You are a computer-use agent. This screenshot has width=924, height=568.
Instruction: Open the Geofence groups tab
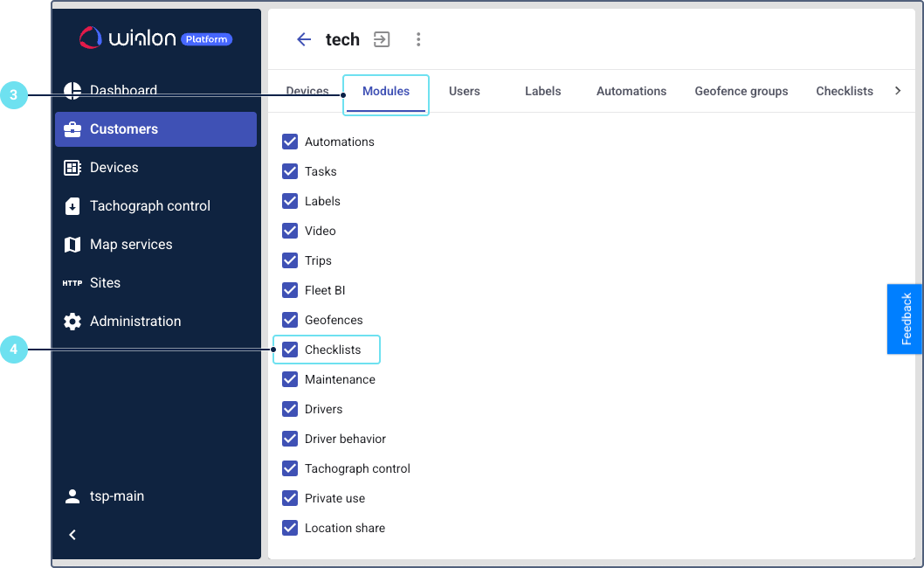coord(741,91)
